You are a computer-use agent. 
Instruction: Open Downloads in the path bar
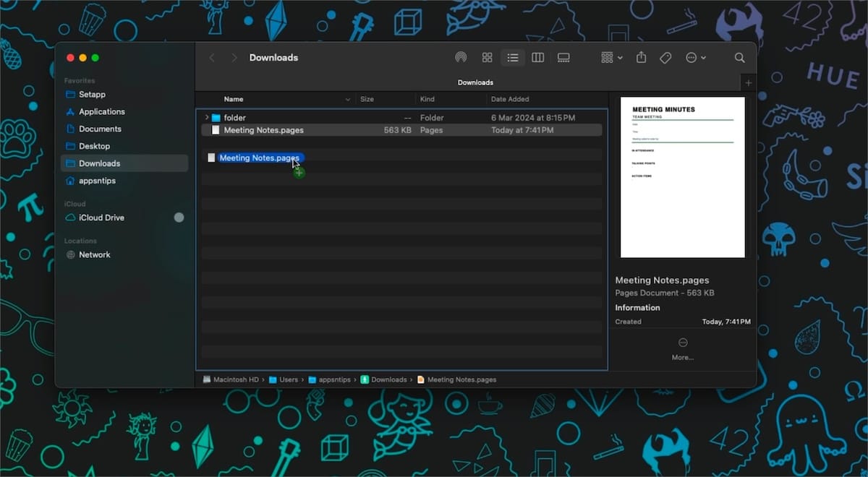[x=389, y=379]
